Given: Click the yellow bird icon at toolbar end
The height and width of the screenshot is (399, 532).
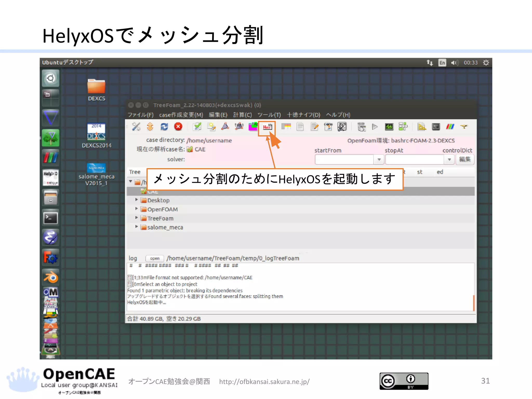Looking at the screenshot, I should (464, 127).
